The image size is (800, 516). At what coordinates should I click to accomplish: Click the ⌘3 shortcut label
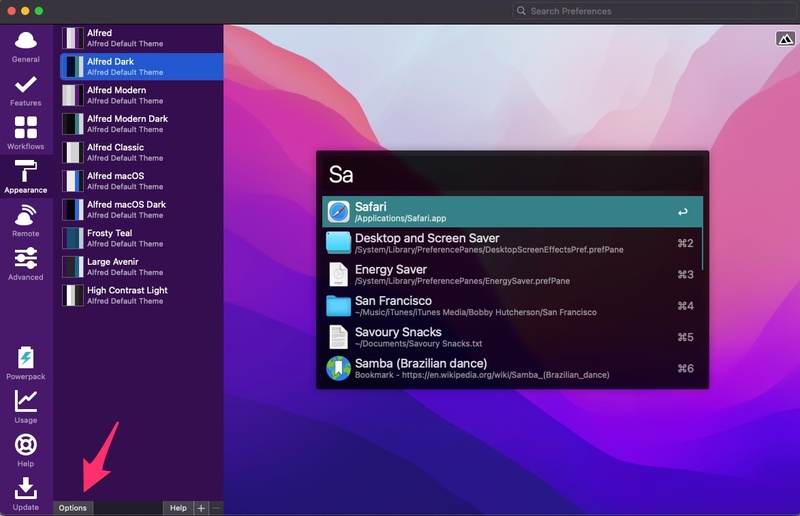click(685, 275)
